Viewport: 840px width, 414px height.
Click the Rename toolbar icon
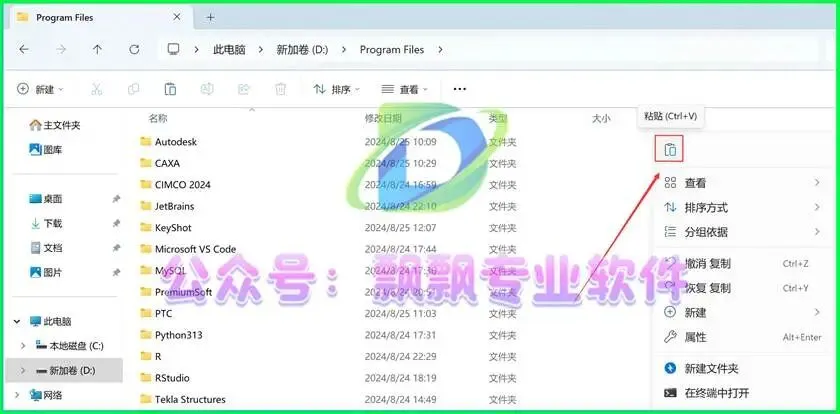pyautogui.click(x=207, y=89)
